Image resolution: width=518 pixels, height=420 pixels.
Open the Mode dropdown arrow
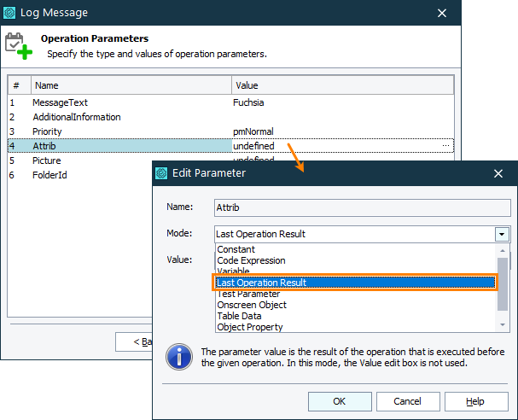501,234
